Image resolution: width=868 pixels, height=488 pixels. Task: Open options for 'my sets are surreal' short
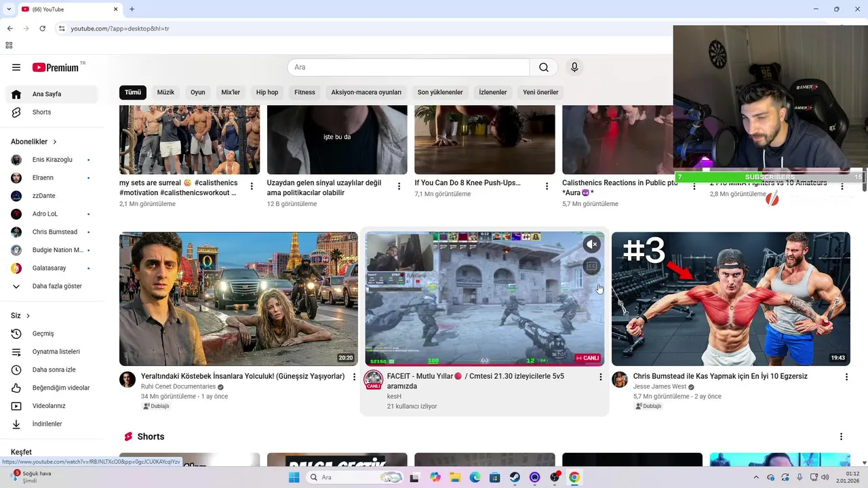[252, 186]
